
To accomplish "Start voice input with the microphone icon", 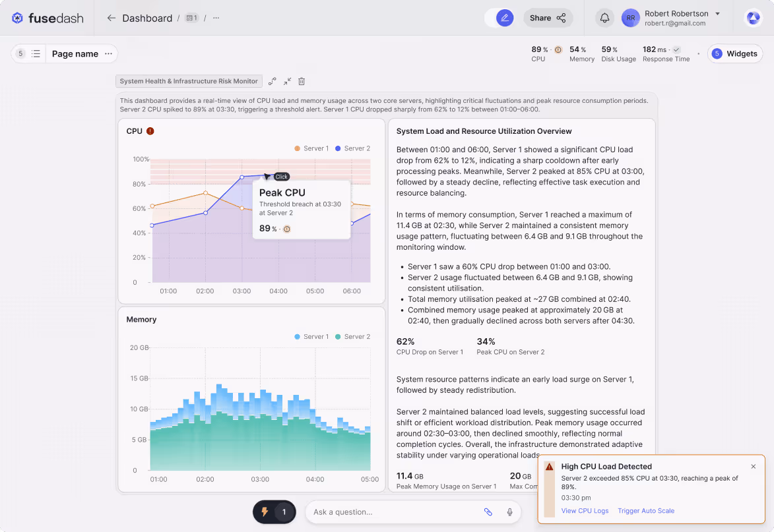I will pos(509,512).
